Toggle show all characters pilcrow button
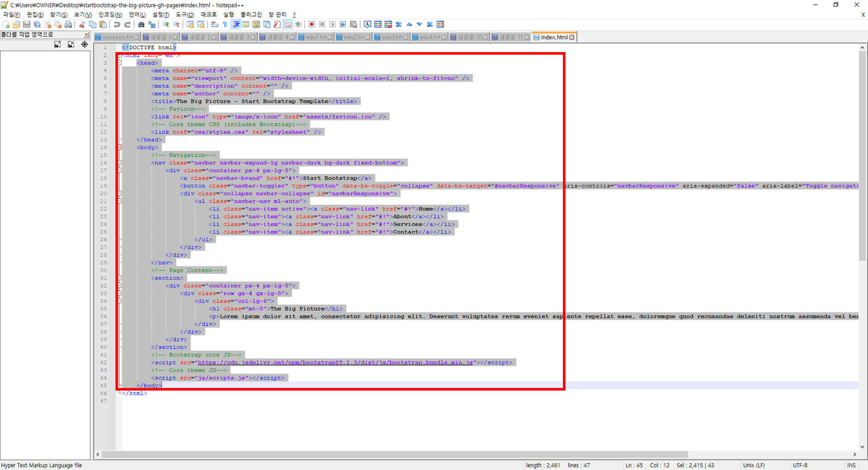The height and width of the screenshot is (470, 868). (225, 25)
